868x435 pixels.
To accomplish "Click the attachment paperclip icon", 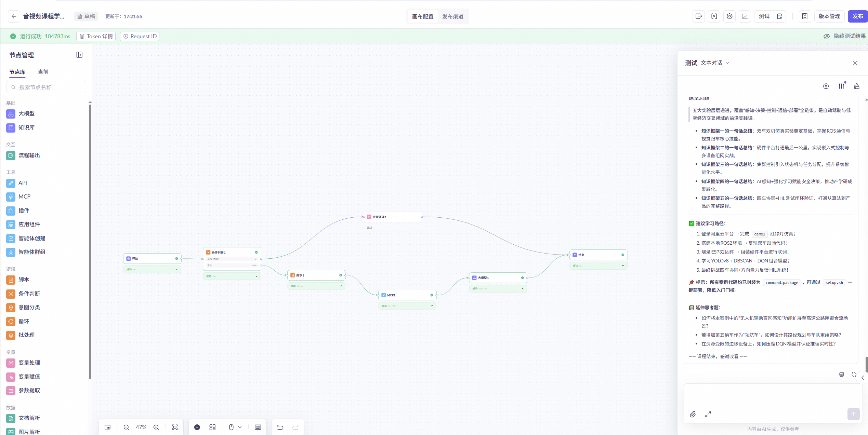I will [693, 414].
